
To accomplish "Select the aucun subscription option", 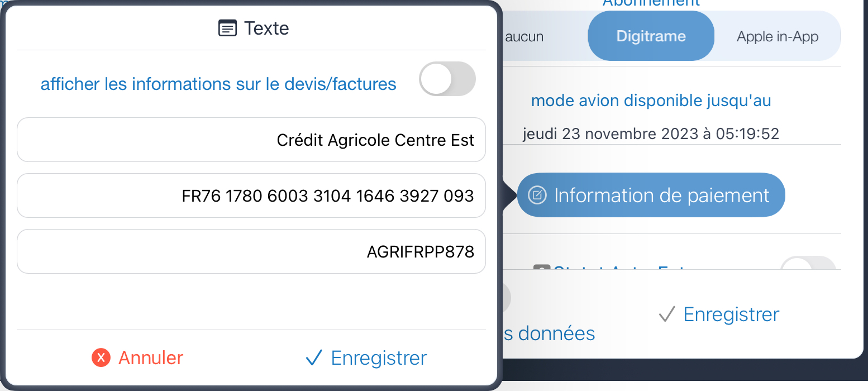I will click(524, 37).
